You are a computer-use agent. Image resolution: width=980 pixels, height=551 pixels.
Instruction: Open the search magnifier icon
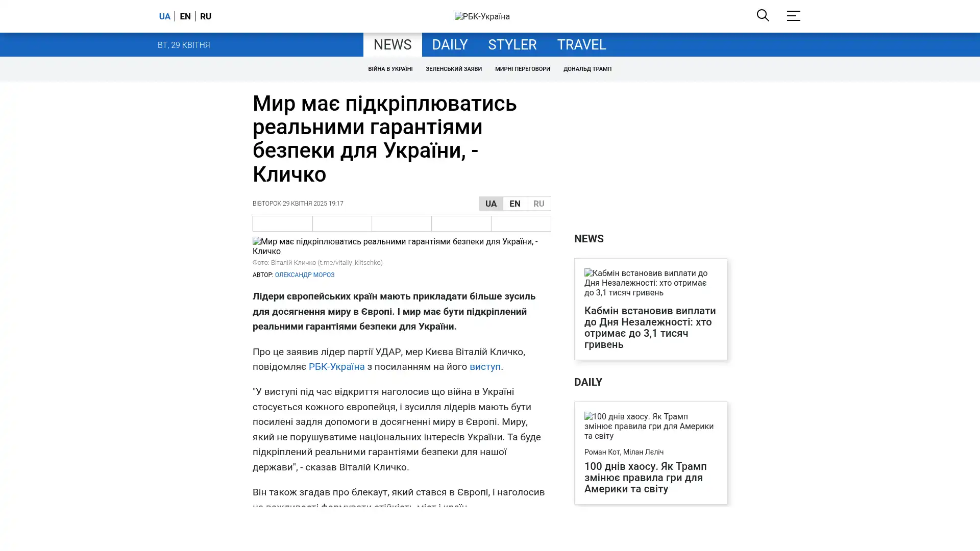[x=763, y=15]
